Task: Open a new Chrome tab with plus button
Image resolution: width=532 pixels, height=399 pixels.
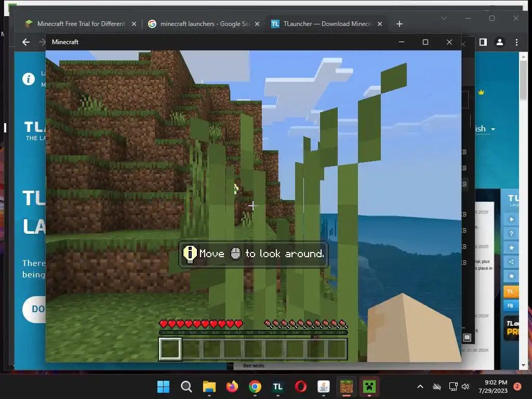Action: click(x=400, y=24)
